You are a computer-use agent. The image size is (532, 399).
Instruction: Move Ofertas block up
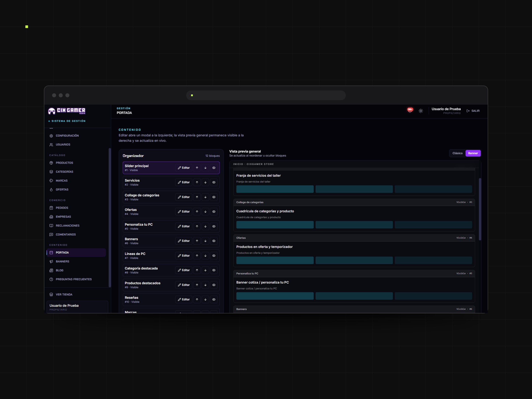click(x=197, y=212)
